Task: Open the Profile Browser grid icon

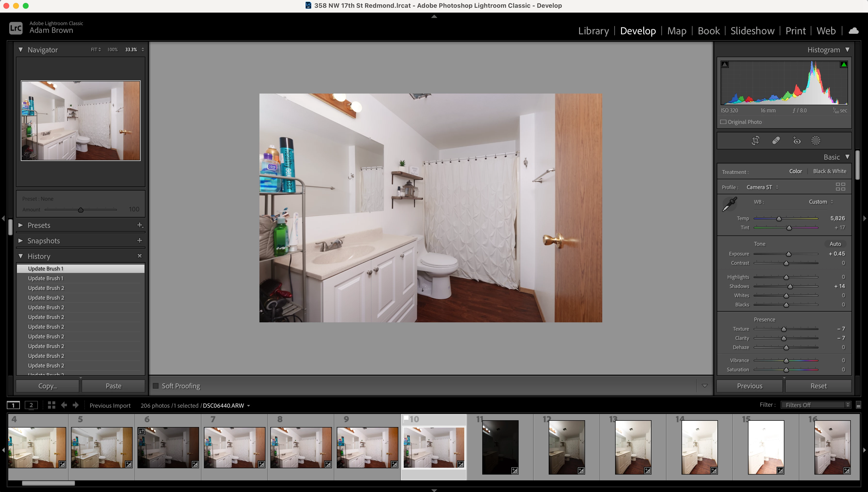Action: (x=840, y=187)
